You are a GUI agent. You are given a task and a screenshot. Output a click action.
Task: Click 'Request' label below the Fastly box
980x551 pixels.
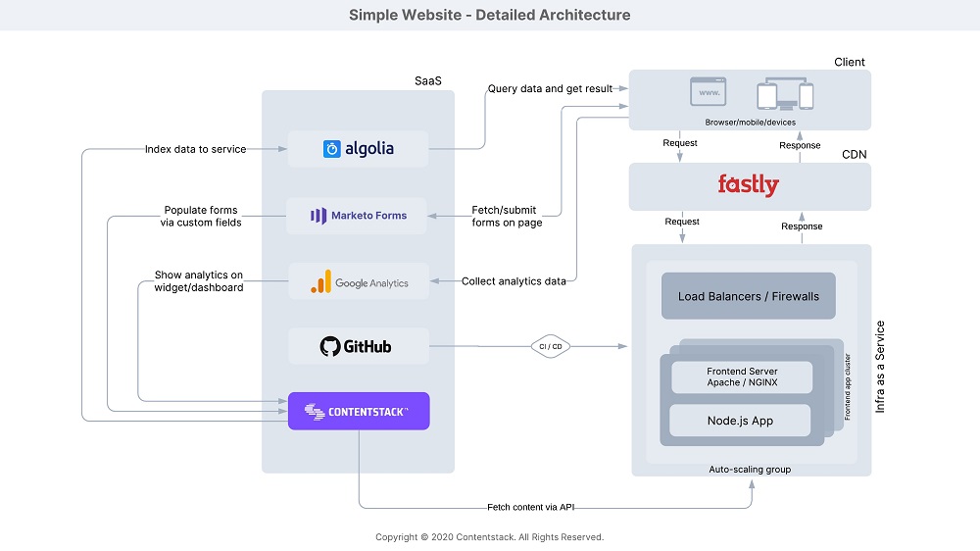(x=682, y=222)
